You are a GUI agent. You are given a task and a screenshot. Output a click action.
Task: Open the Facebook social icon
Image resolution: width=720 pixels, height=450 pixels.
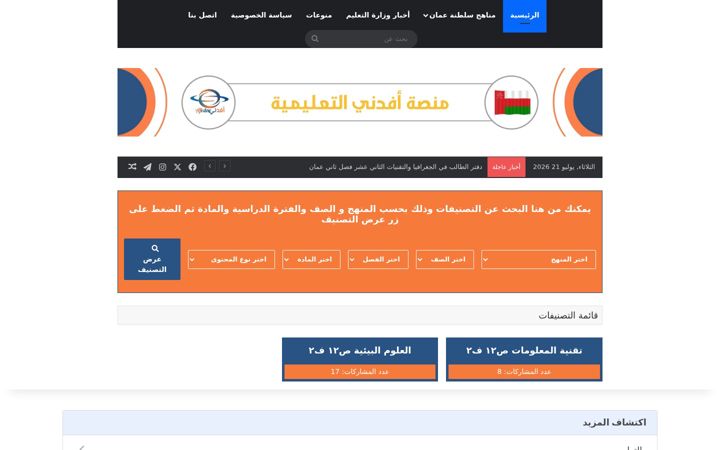click(x=192, y=167)
